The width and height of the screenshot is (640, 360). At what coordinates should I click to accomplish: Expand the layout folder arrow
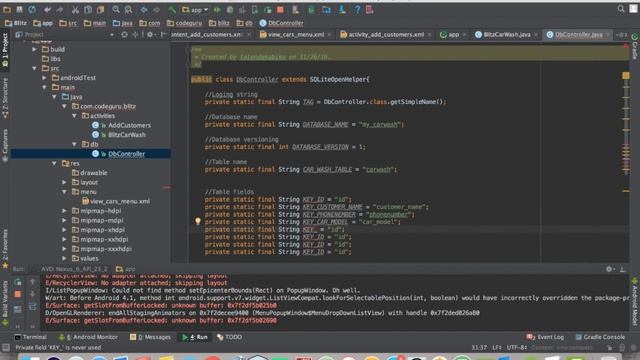click(x=64, y=182)
